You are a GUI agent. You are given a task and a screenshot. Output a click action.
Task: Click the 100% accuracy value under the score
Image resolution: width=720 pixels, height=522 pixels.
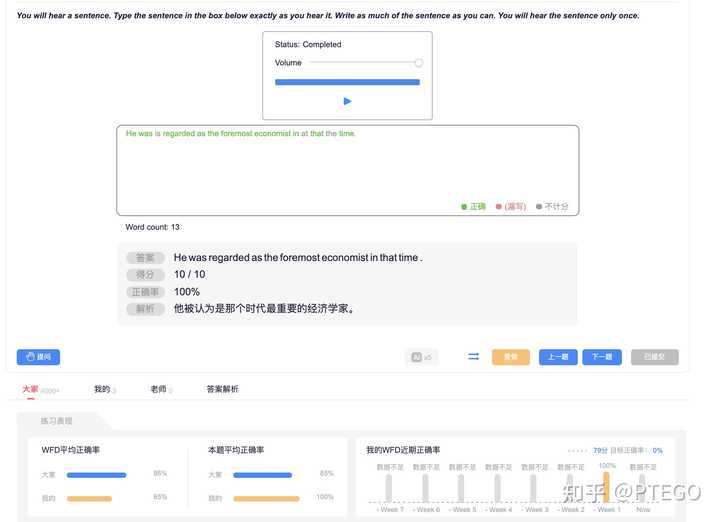(186, 292)
